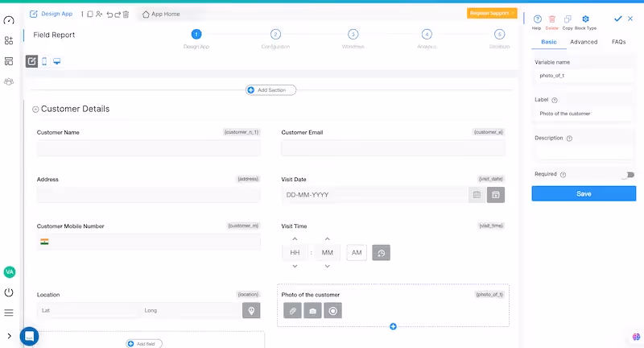Click the Variable name input field
Image resolution: width=644 pixels, height=348 pixels.
(x=584, y=76)
